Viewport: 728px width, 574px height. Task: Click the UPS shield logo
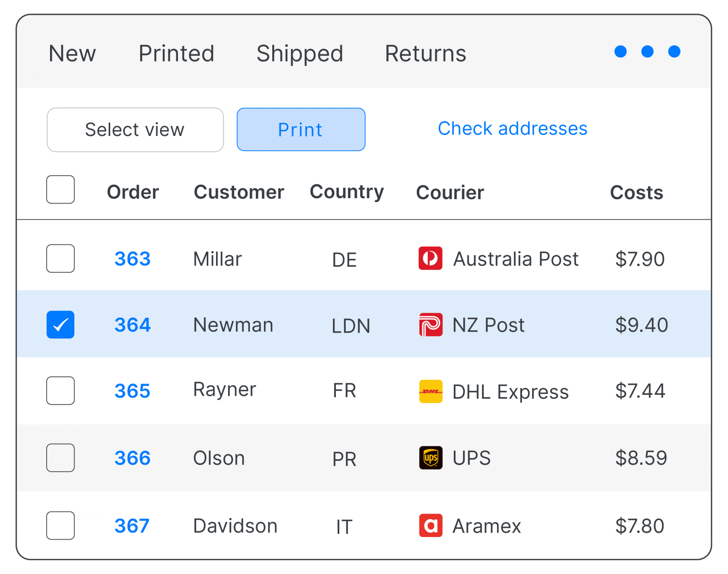point(430,458)
